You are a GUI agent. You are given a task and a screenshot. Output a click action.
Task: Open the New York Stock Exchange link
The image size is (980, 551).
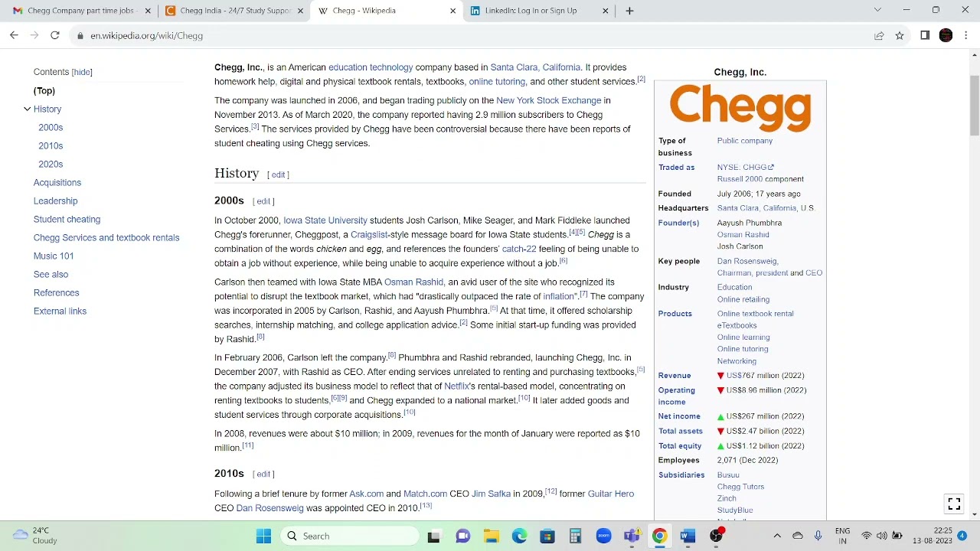pos(548,100)
